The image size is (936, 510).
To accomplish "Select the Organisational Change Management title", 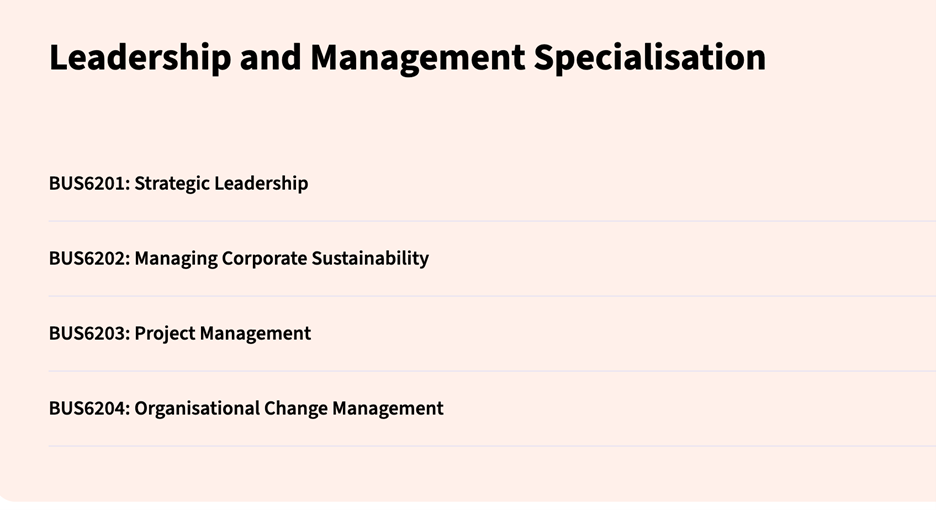I will pyautogui.click(x=288, y=408).
